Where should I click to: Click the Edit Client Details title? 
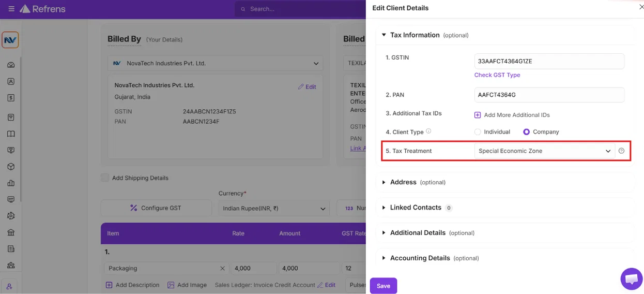point(401,8)
